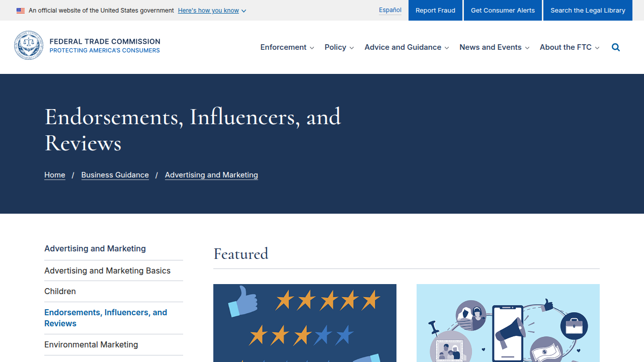Go to Home breadcrumb link

(x=55, y=175)
